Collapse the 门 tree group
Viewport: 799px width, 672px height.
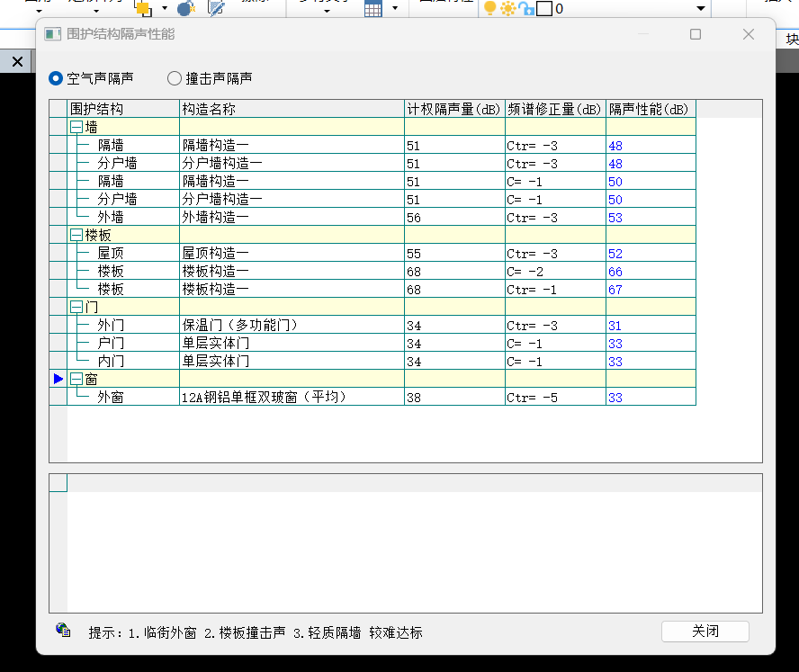[x=76, y=308]
